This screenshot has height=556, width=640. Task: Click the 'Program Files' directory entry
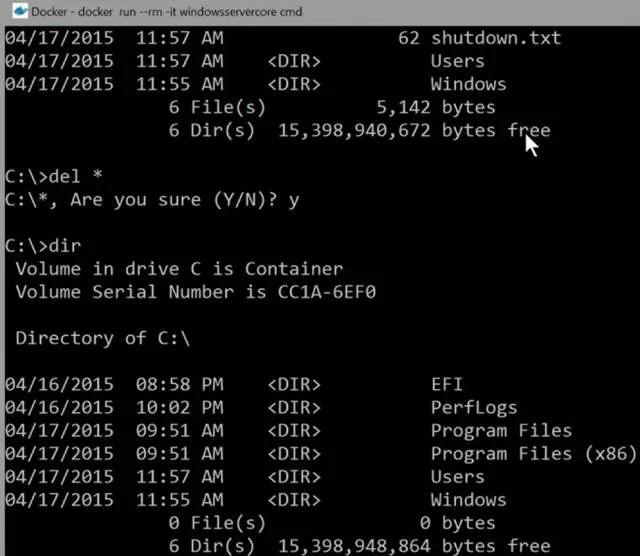pos(501,431)
